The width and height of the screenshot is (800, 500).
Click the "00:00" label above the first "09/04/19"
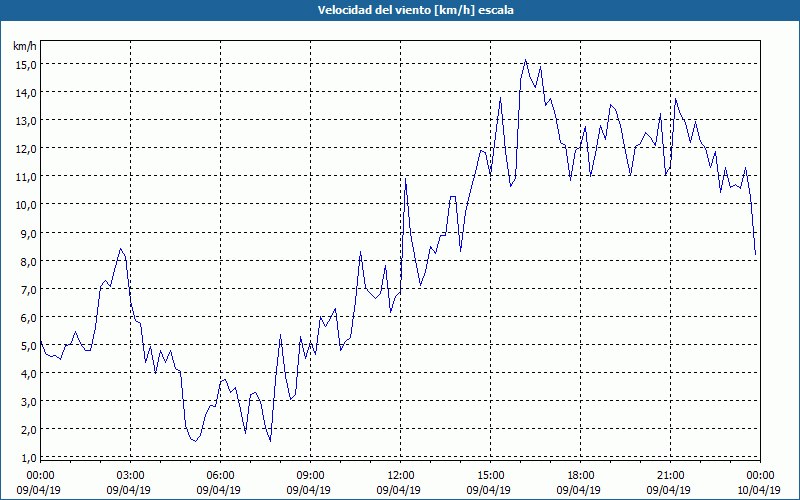tap(40, 476)
